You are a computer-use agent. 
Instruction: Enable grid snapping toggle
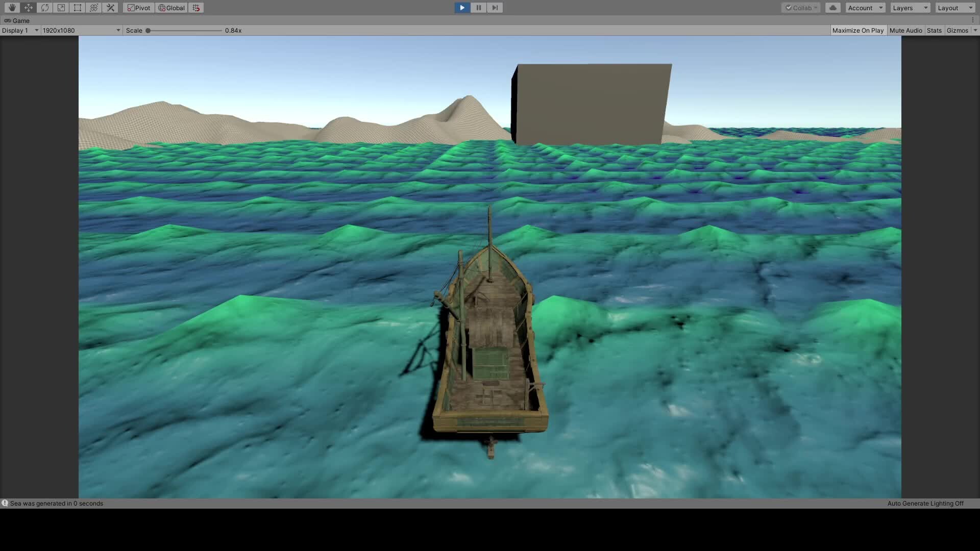point(195,8)
